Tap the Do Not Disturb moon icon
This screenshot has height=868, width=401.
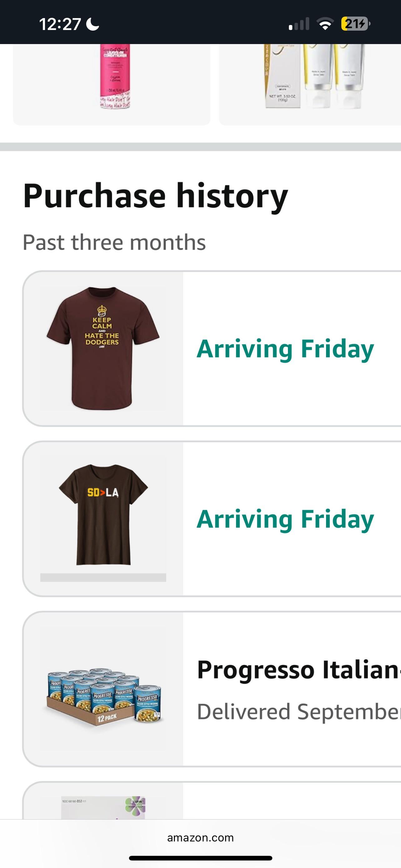point(92,24)
